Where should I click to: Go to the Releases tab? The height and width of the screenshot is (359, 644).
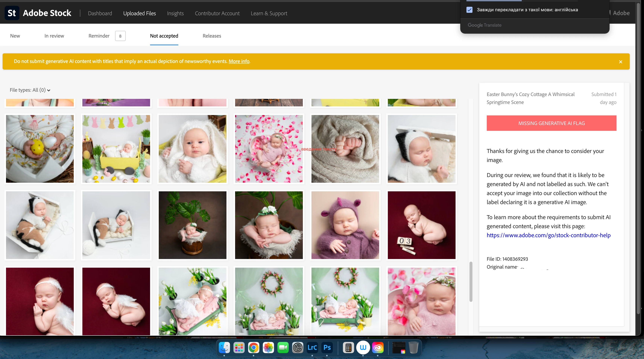click(x=212, y=36)
